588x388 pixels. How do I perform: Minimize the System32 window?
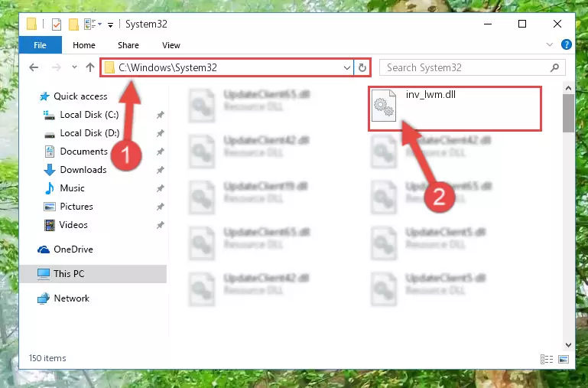point(488,24)
